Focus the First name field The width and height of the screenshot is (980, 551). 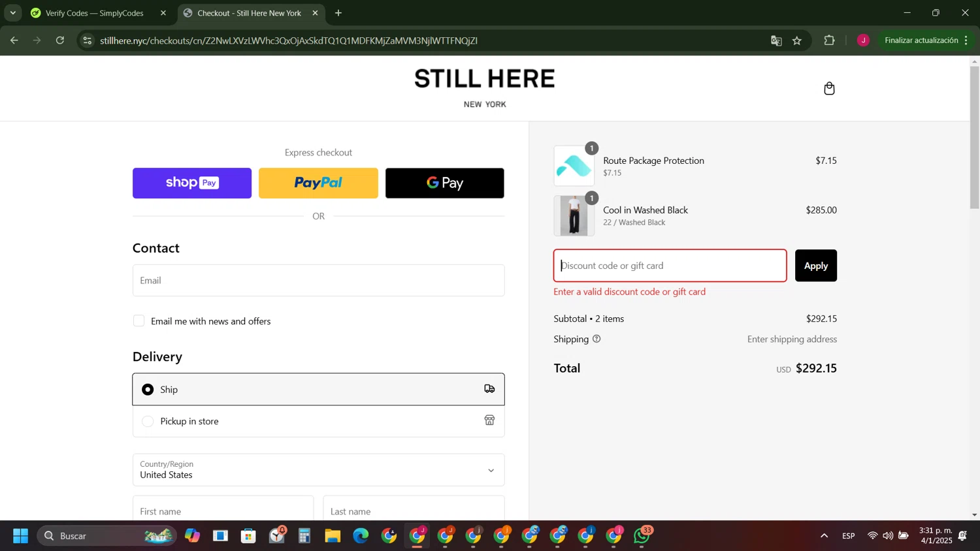coord(223,509)
